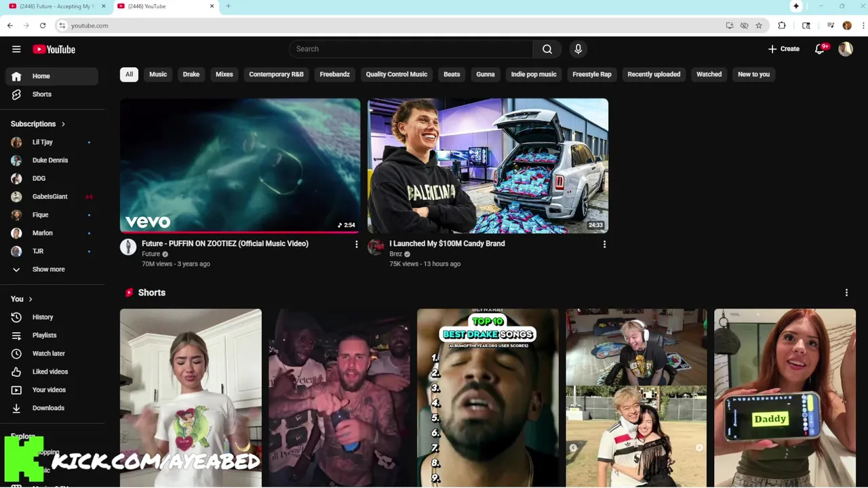The width and height of the screenshot is (868, 488).
Task: Click inside the YouTube search field
Action: [x=411, y=49]
